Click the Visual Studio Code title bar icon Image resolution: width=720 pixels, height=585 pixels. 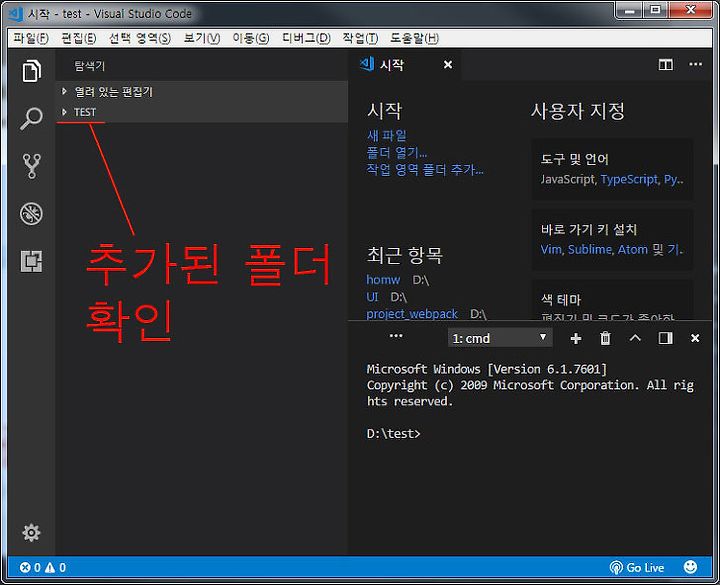point(16,14)
